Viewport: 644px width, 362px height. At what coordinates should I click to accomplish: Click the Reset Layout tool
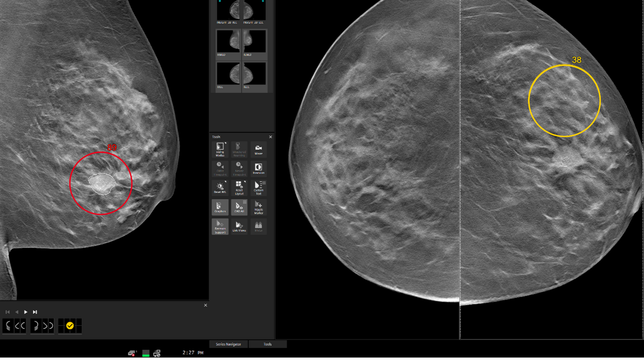point(239,187)
